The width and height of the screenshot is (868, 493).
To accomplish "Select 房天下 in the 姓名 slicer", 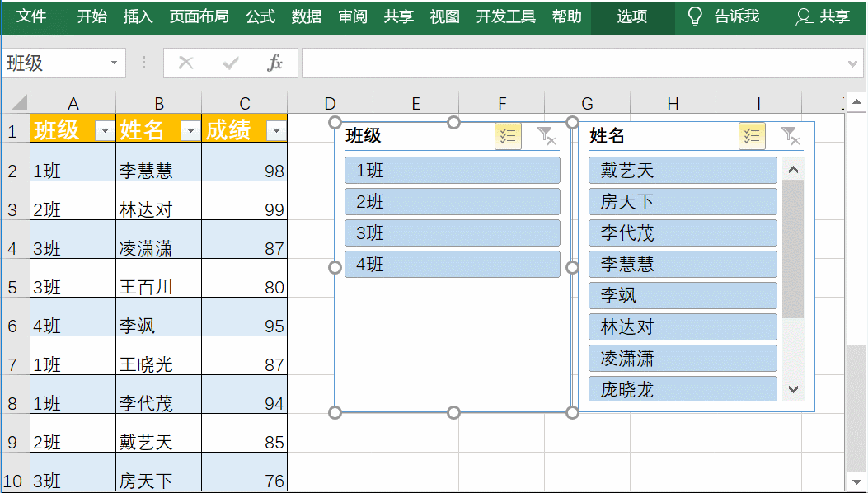I will point(683,200).
